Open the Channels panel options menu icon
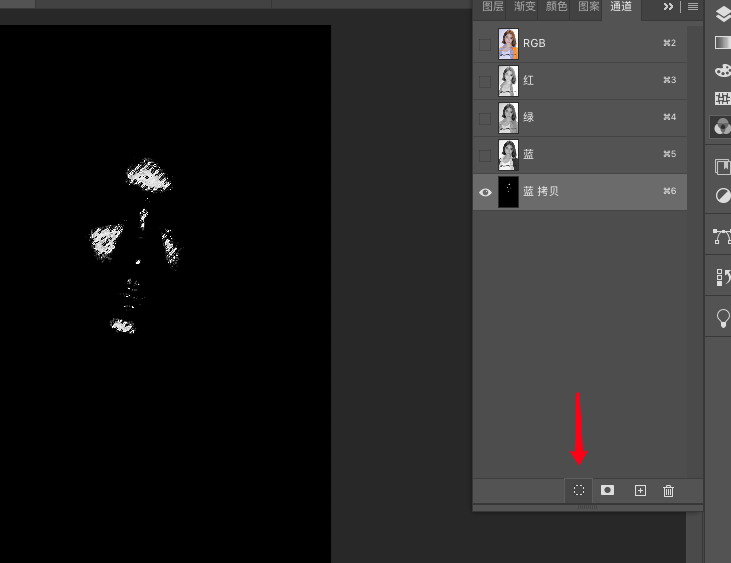 coord(693,7)
